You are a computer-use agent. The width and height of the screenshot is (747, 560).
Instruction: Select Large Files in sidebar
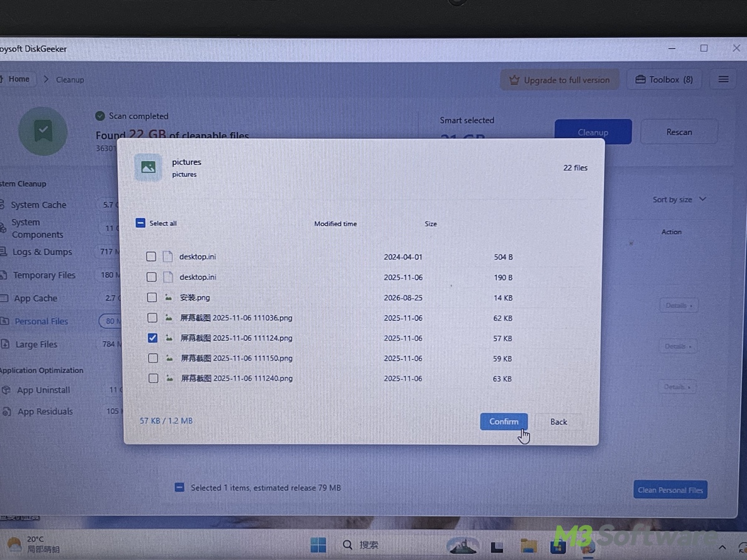(x=36, y=344)
